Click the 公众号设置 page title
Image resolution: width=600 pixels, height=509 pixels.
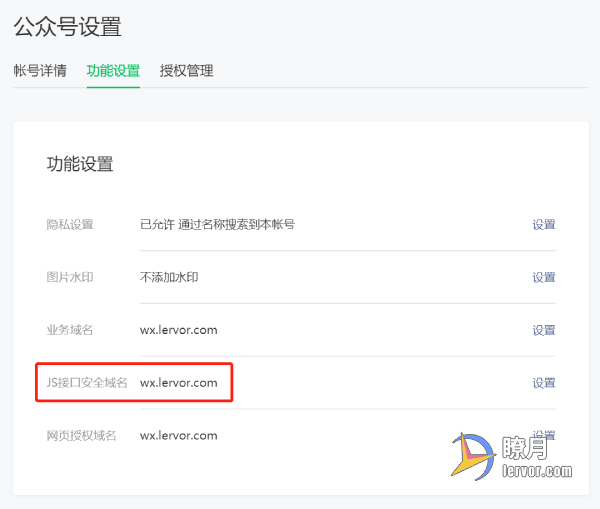tap(68, 27)
